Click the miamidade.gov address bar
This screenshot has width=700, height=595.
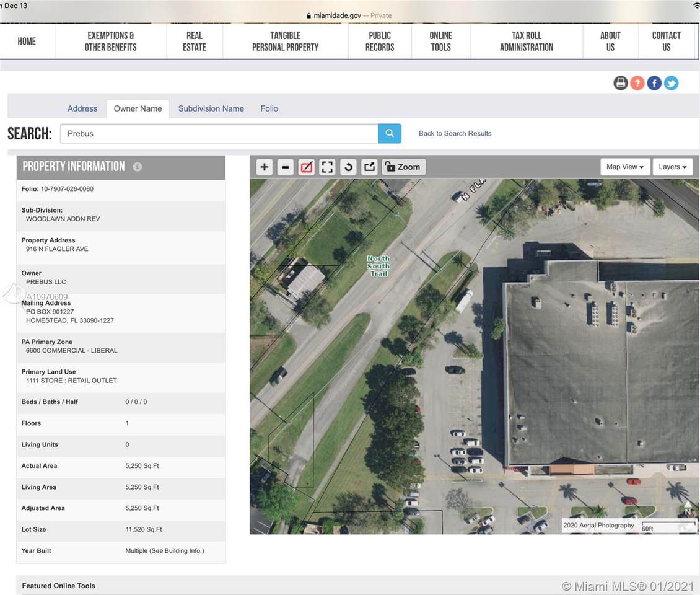349,15
